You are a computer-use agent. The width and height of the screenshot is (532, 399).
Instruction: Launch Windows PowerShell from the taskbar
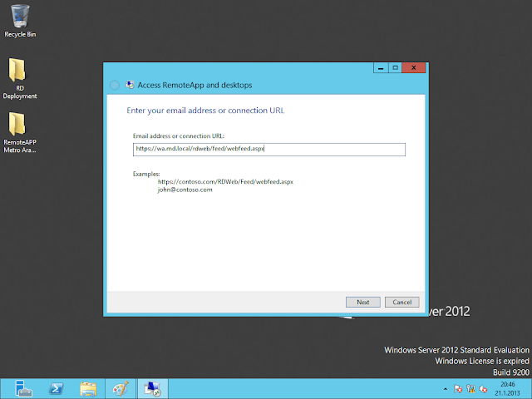(57, 387)
